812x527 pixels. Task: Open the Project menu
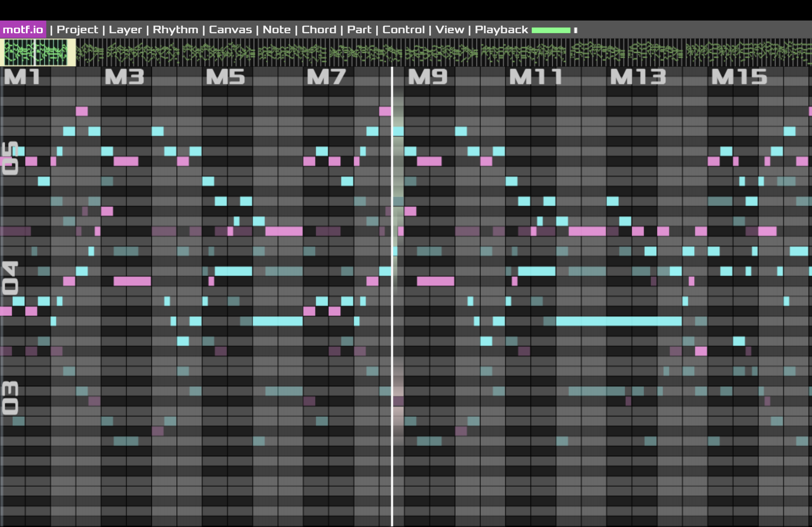pyautogui.click(x=77, y=30)
